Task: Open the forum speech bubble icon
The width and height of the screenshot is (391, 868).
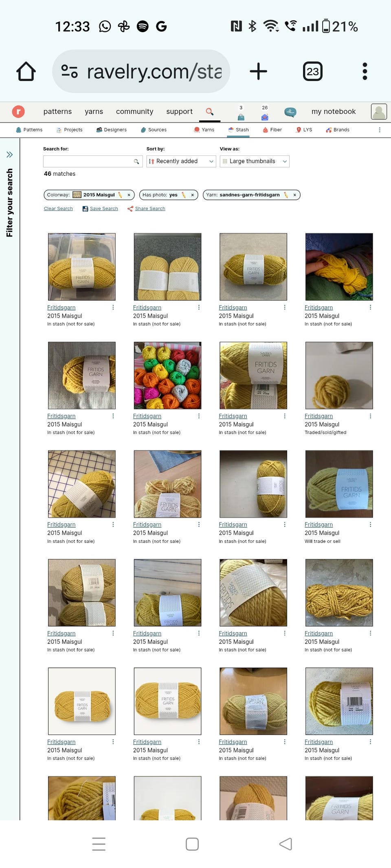Action: click(x=290, y=112)
